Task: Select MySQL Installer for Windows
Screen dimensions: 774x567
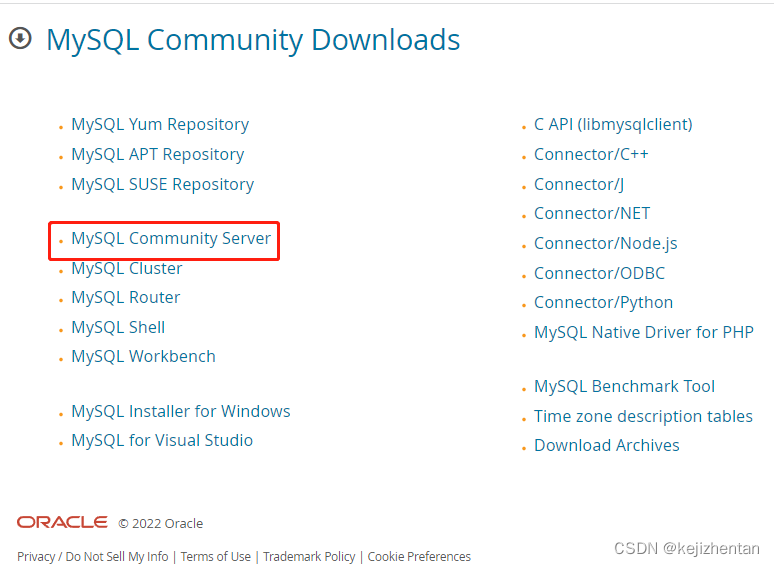Action: pos(181,411)
